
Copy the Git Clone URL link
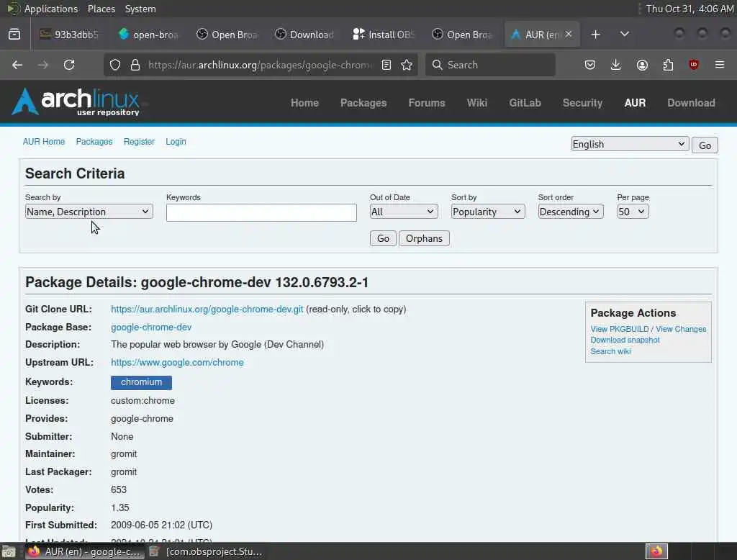pyautogui.click(x=207, y=309)
